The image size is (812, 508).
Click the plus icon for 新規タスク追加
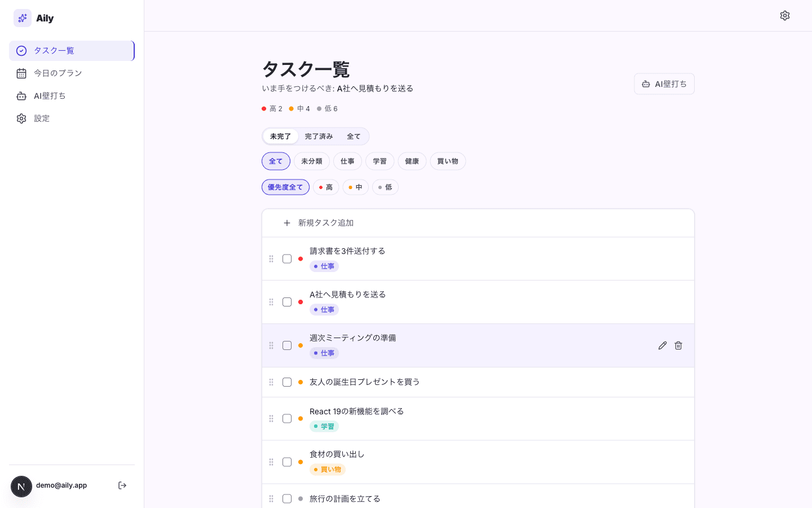(x=287, y=223)
